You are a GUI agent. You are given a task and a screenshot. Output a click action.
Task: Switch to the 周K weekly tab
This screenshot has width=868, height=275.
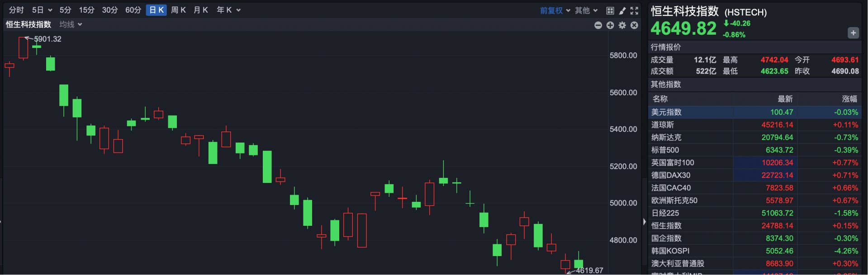[x=178, y=10]
